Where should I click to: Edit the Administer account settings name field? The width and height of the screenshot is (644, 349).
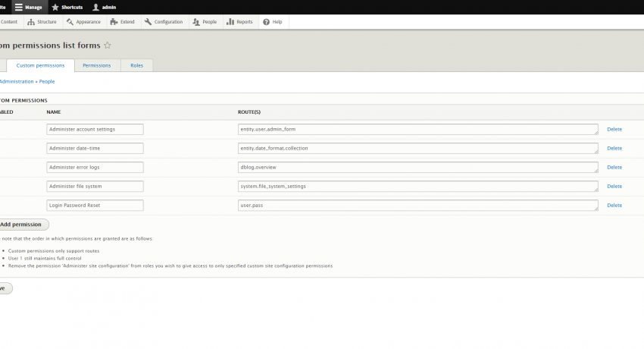[95, 129]
